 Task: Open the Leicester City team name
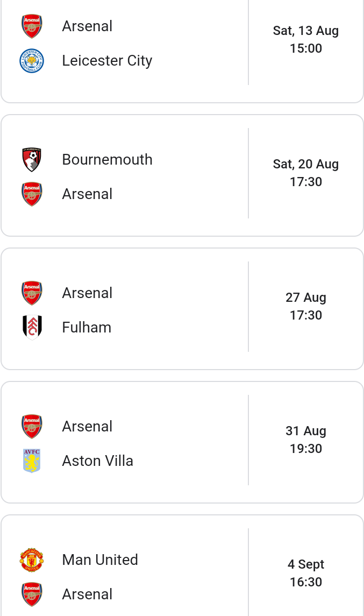coord(107,61)
